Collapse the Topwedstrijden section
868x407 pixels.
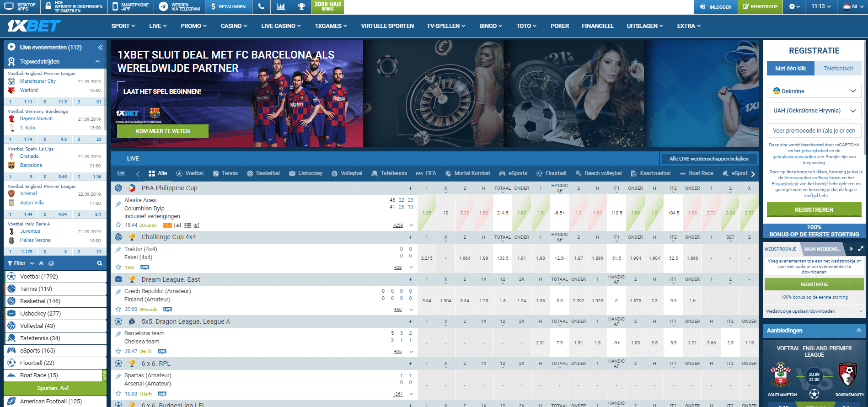click(97, 62)
